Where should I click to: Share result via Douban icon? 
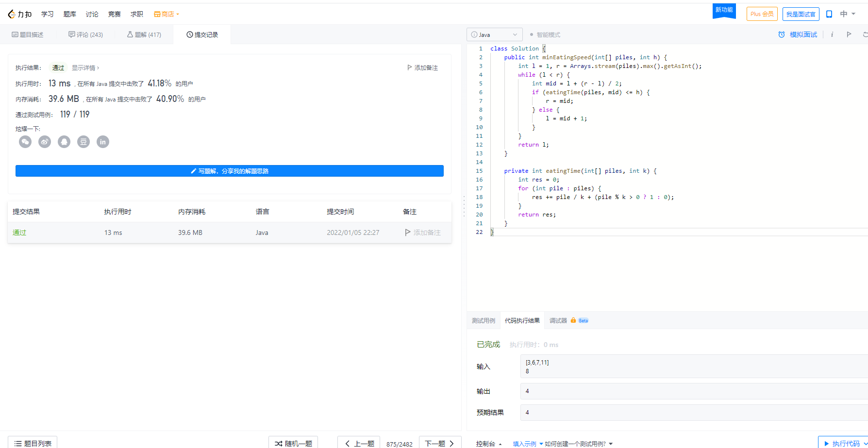coord(83,142)
